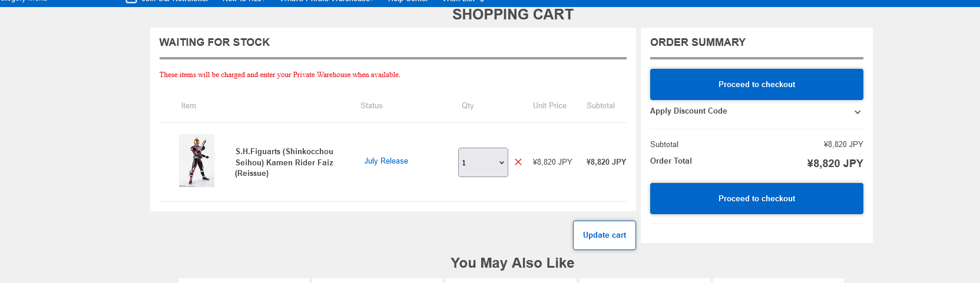Click the You May Also Like heading
Screen dimensions: 980x283
(x=512, y=263)
